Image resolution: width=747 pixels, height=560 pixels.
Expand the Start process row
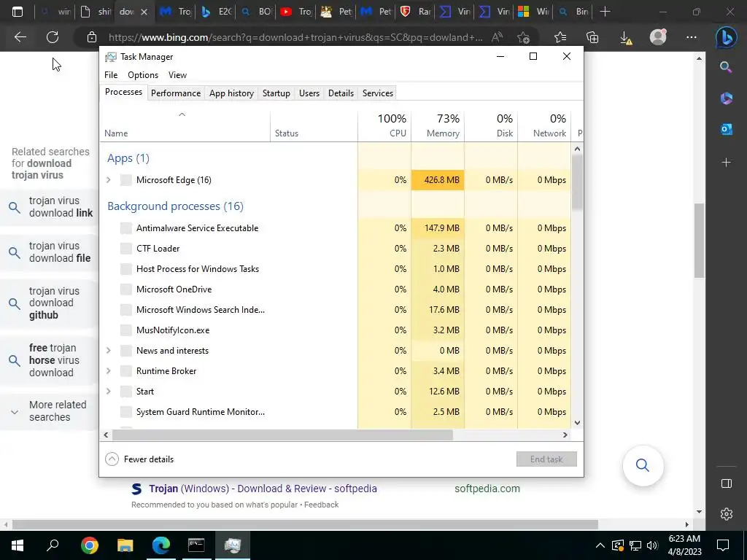pyautogui.click(x=109, y=392)
